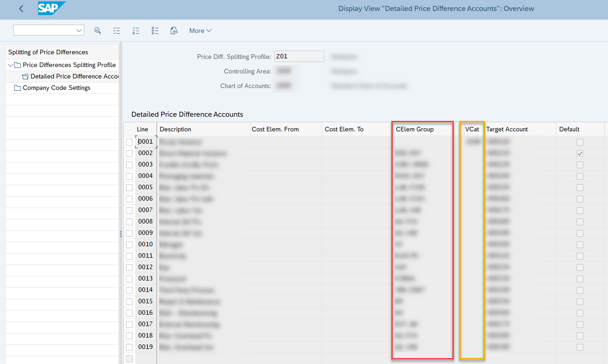
Task: Select the Detailed Price Difference Accounts node
Action: (x=74, y=76)
